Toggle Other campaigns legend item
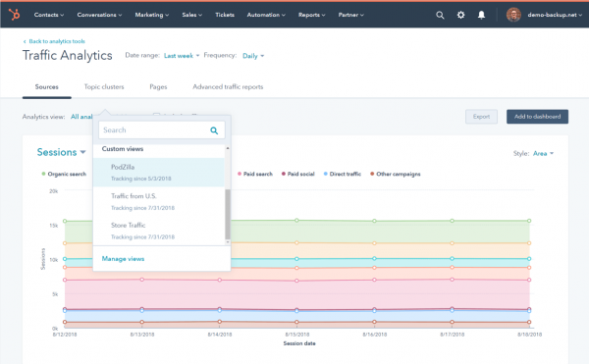 [x=396, y=174]
